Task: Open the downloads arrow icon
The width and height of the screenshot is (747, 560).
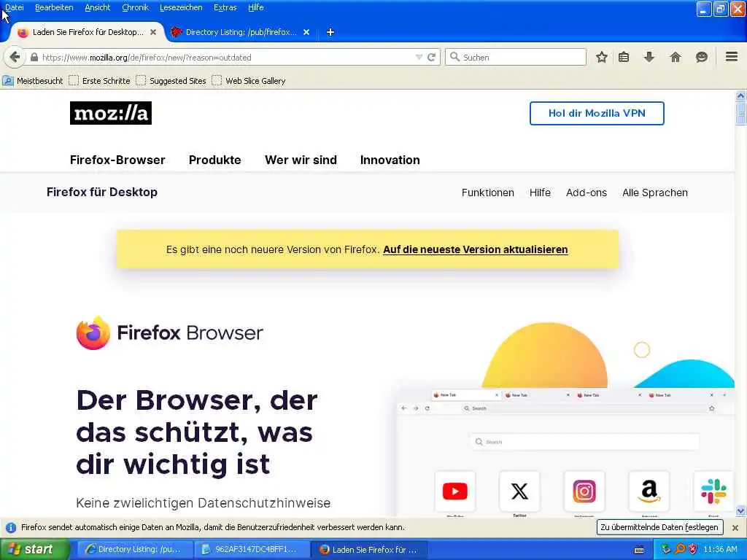Action: (x=649, y=57)
